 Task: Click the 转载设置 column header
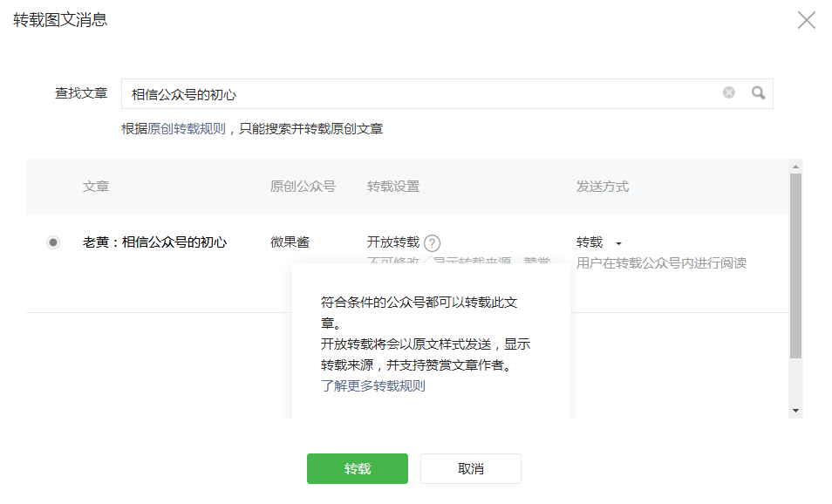pos(393,187)
